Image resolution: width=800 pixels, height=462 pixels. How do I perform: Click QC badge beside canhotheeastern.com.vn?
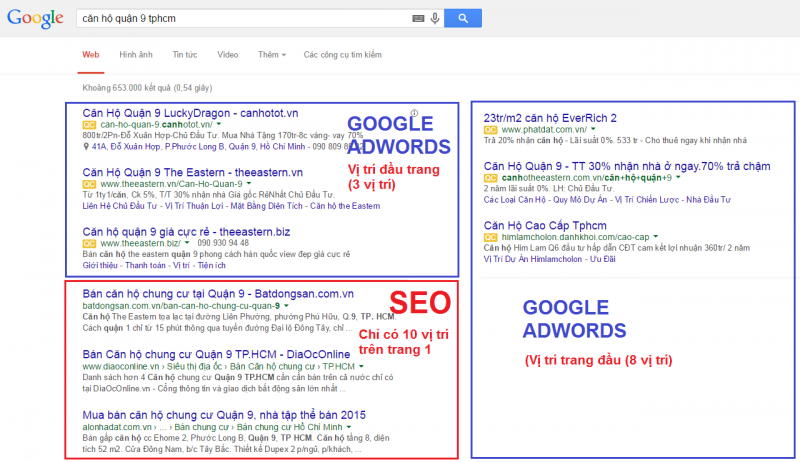coord(490,178)
